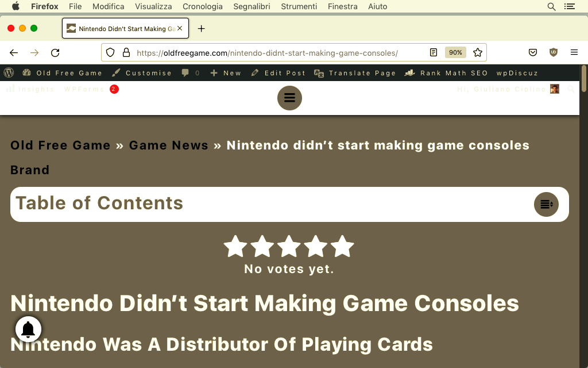588x368 pixels.
Task: Open the Finestra menu
Action: coord(342,6)
